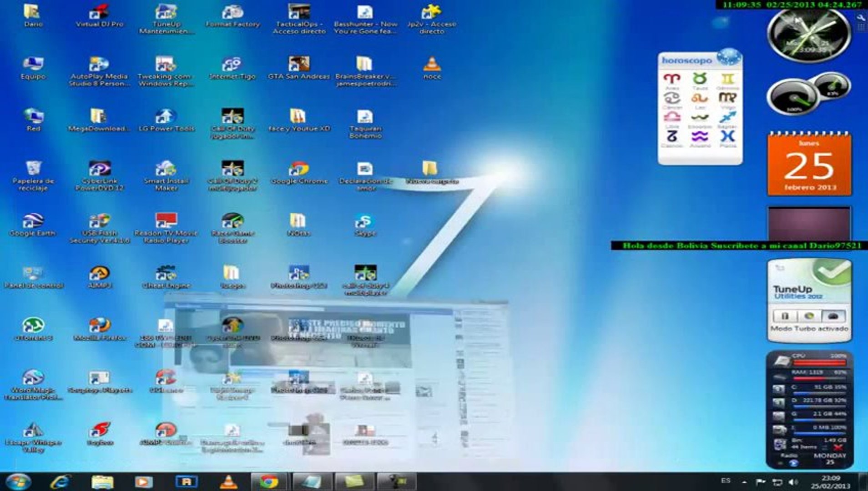Select Tweaking.com Windows Repair icon

(x=166, y=71)
